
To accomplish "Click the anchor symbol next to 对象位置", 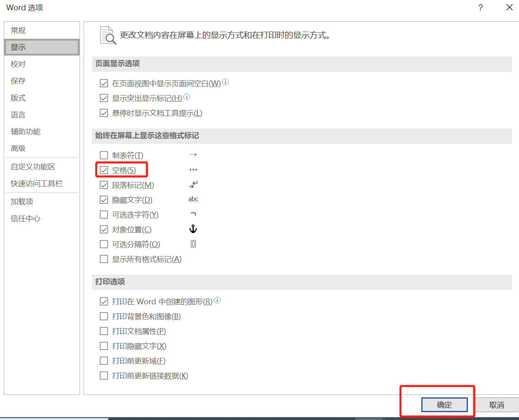I will (x=193, y=229).
